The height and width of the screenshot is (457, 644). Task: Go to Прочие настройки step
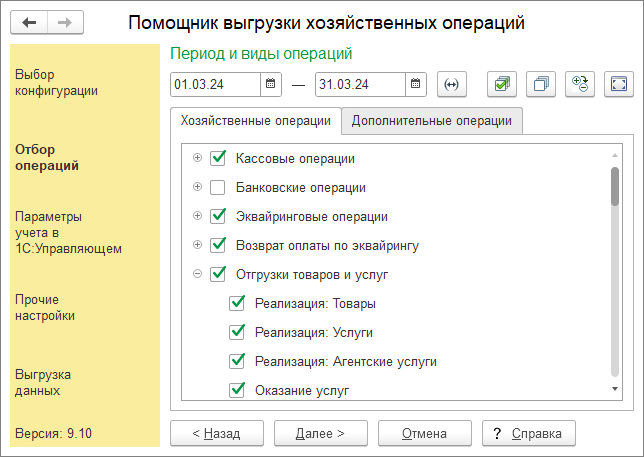pyautogui.click(x=45, y=308)
